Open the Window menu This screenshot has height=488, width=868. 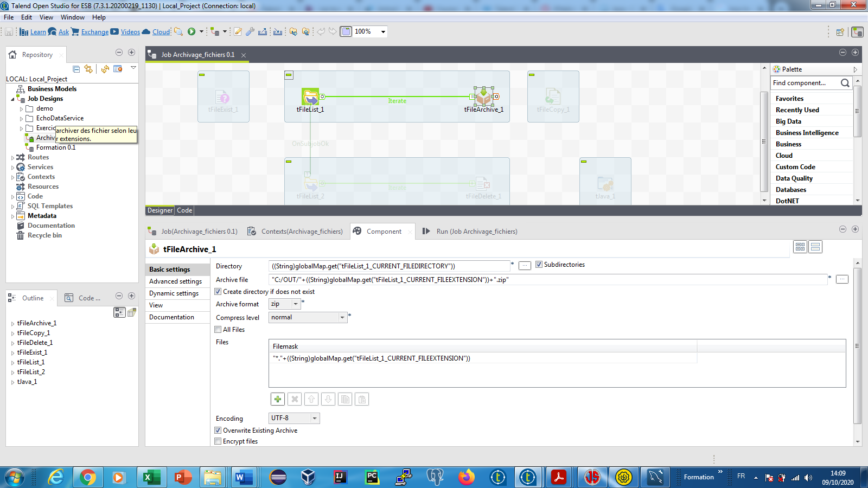73,17
